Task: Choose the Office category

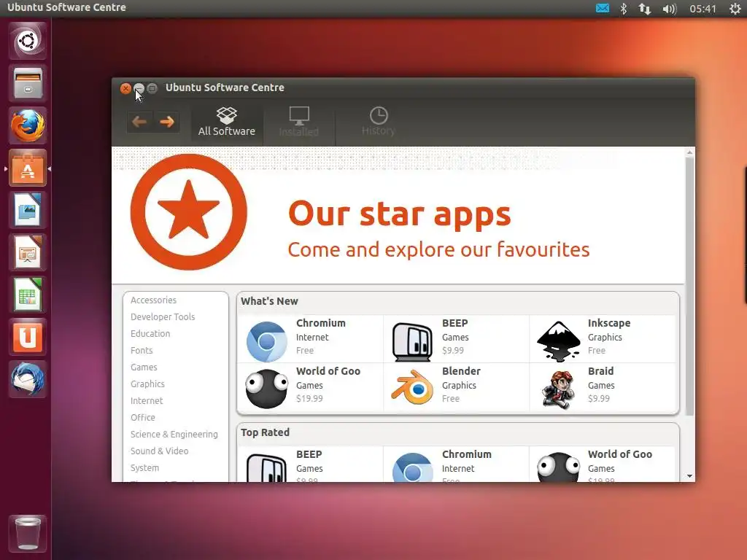Action: click(142, 417)
